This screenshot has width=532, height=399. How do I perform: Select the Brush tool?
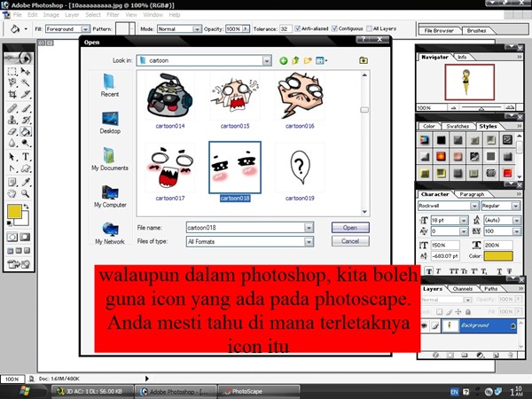point(26,108)
